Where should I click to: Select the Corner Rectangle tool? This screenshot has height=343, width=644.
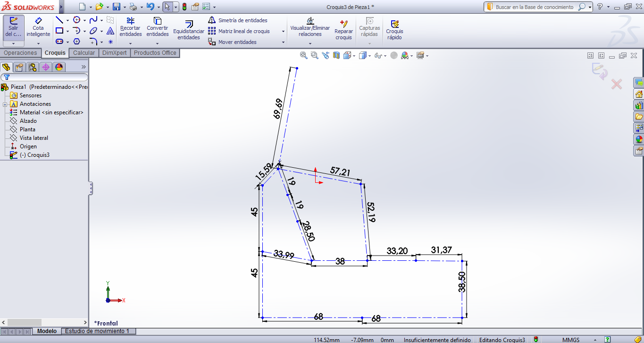[59, 31]
